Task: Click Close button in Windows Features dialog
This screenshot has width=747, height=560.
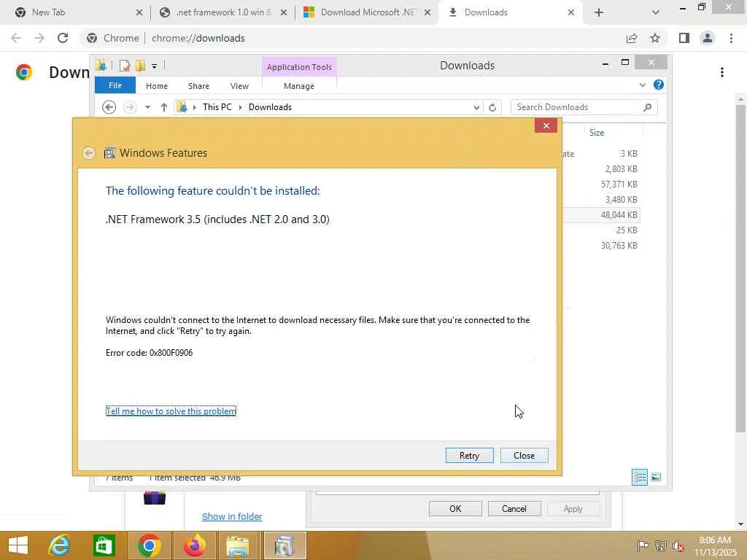Action: point(524,455)
